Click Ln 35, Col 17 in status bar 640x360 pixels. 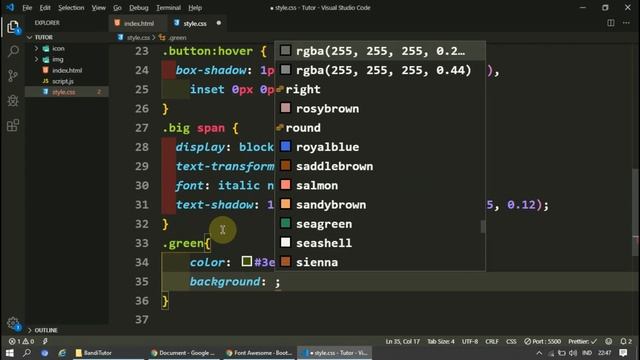pos(402,341)
